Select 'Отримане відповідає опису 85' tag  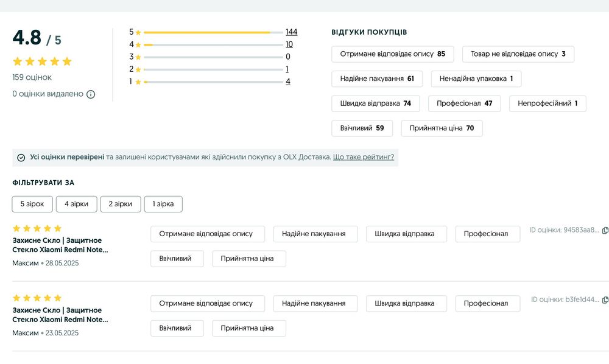pyautogui.click(x=392, y=54)
